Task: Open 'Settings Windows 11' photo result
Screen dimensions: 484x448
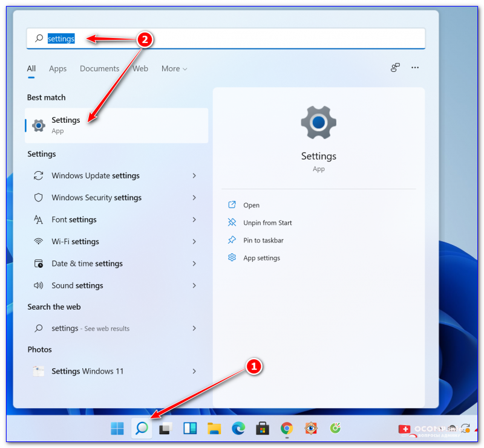Action: (116, 371)
